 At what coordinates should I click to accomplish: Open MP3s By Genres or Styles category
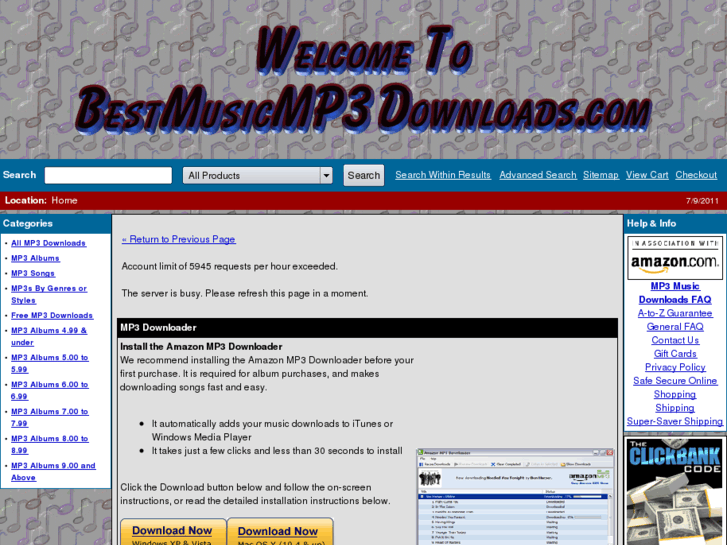(49, 295)
